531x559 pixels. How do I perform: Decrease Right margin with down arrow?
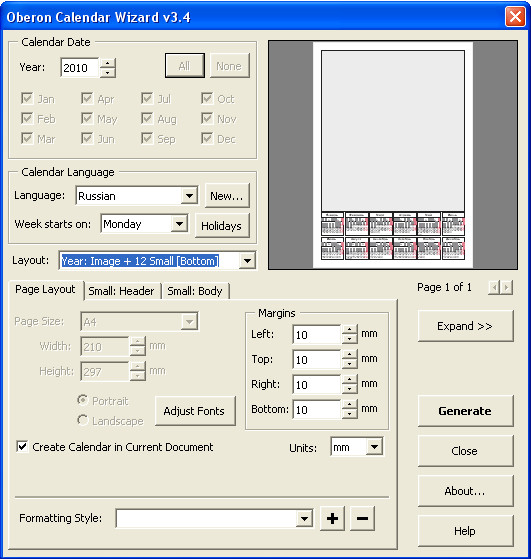[x=349, y=389]
